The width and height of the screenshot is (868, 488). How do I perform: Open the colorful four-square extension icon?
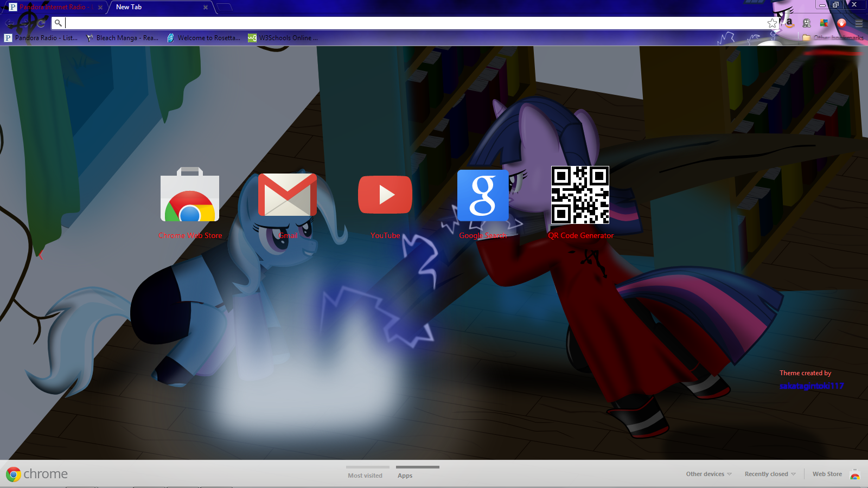[824, 23]
